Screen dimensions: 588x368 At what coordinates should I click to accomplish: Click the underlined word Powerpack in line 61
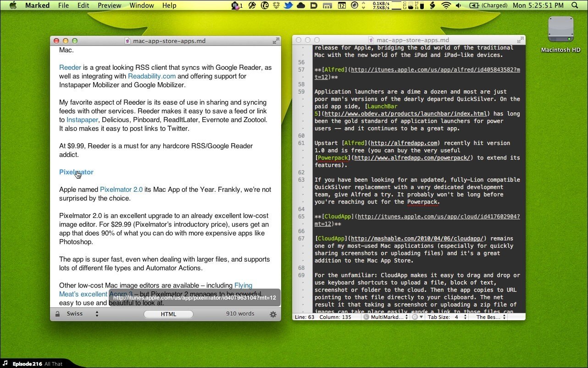[x=333, y=158]
